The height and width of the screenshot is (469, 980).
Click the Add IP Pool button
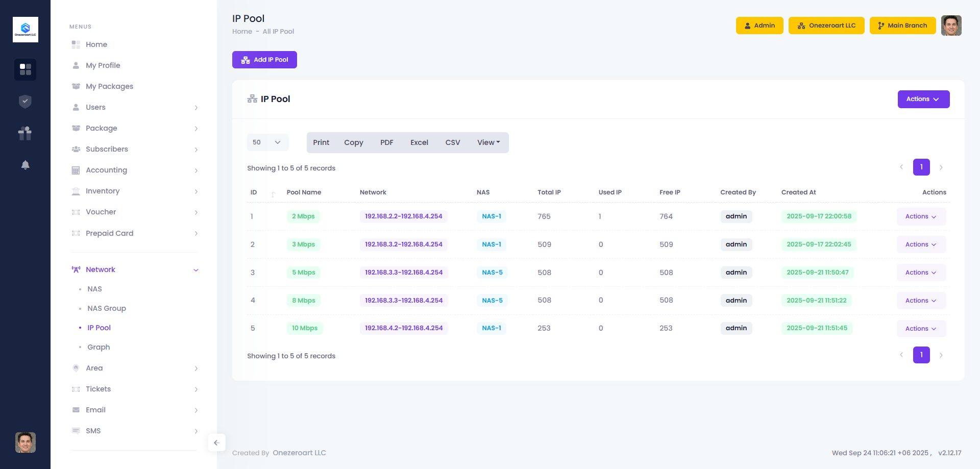(x=264, y=60)
